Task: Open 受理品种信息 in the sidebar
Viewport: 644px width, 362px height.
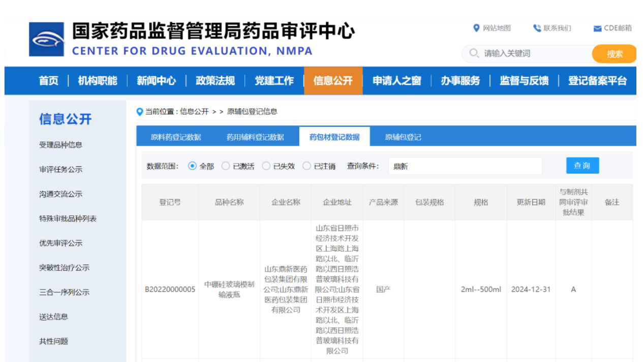Action: pos(61,145)
